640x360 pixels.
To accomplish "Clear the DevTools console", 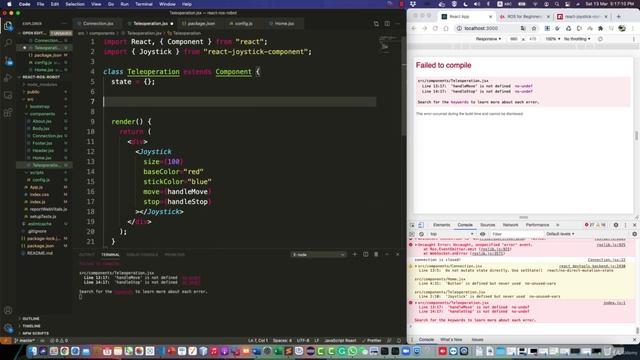I will (x=421, y=234).
